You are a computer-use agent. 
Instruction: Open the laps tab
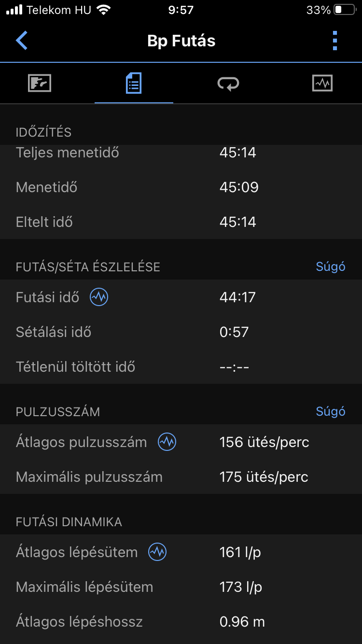click(x=228, y=84)
